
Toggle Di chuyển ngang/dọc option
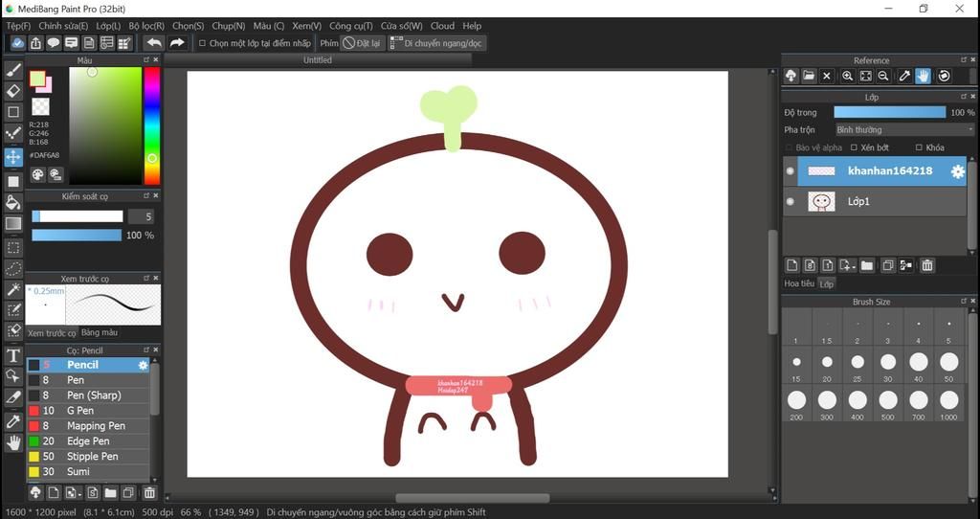(436, 43)
